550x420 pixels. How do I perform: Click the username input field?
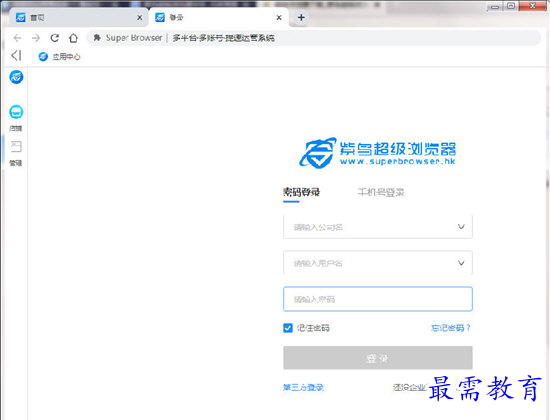tap(377, 263)
